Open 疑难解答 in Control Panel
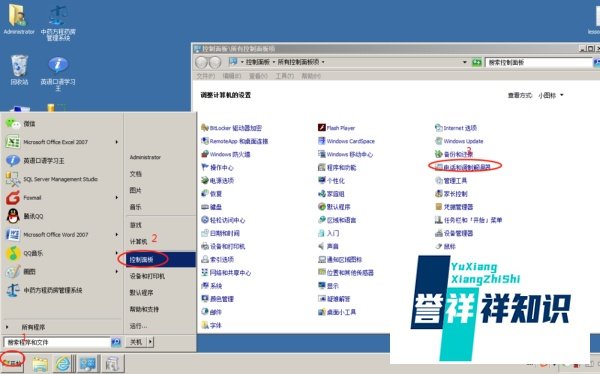Screen dimensions: 600x374 click(x=334, y=299)
